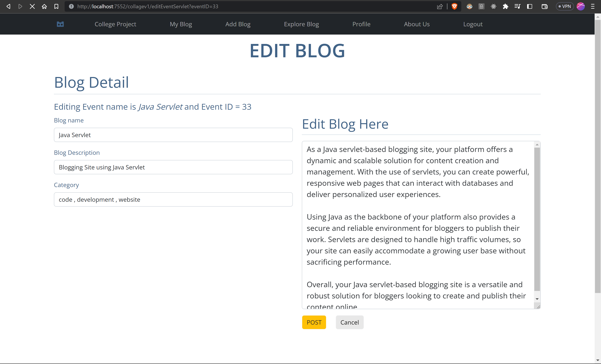Toggle the VPN button

(x=564, y=6)
